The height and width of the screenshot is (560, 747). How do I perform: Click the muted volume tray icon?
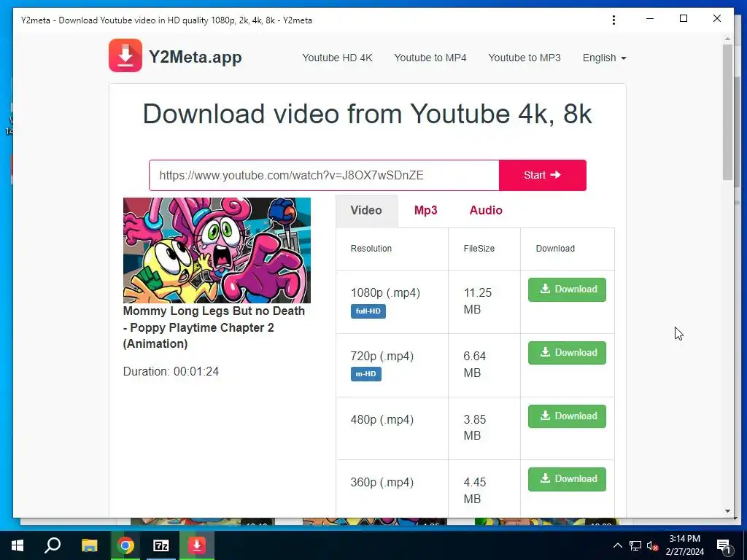tap(652, 545)
